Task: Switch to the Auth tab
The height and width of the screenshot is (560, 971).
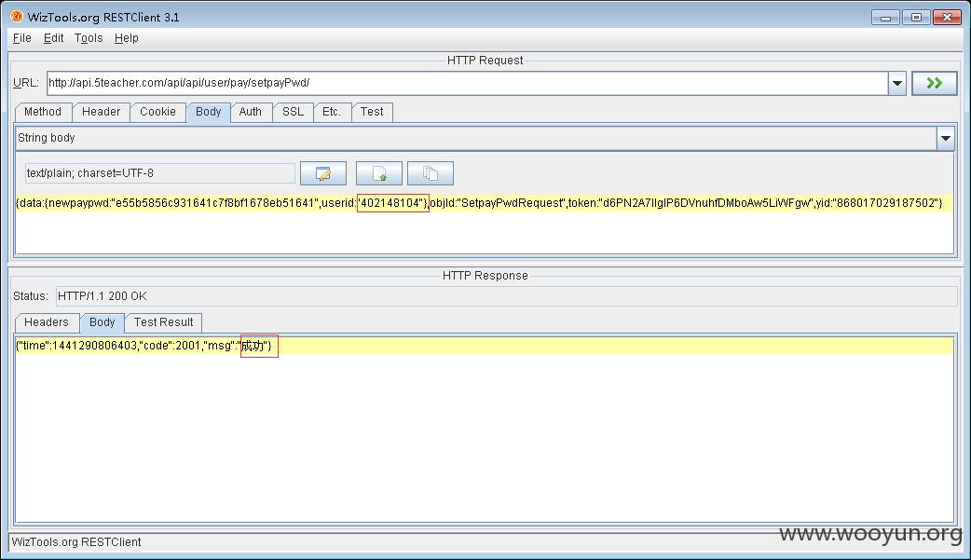Action: (250, 112)
